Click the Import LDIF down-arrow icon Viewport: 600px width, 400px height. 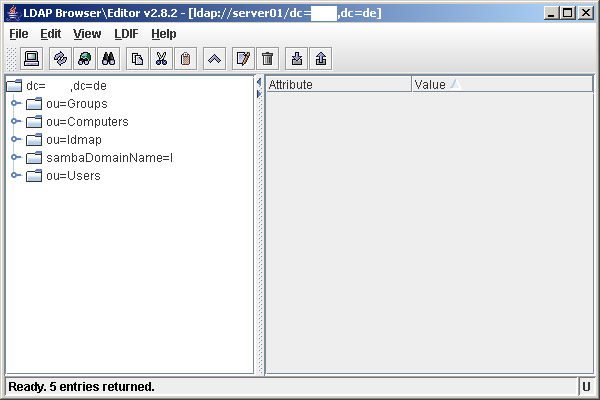coord(297,59)
